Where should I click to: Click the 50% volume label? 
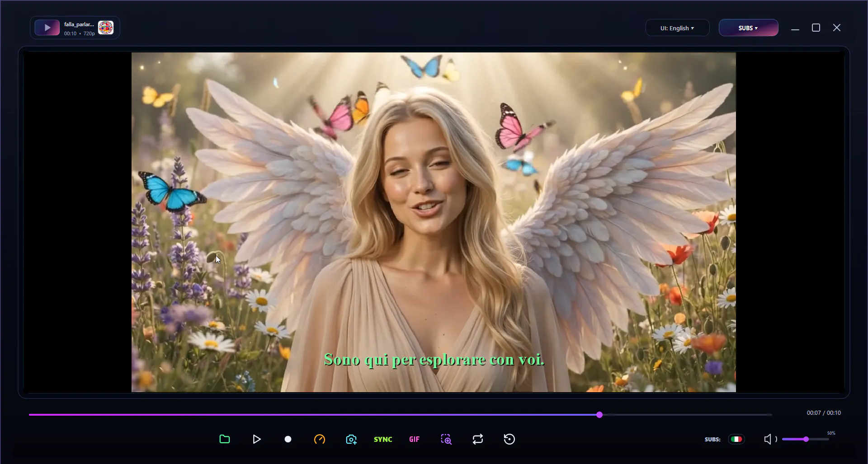tap(831, 433)
